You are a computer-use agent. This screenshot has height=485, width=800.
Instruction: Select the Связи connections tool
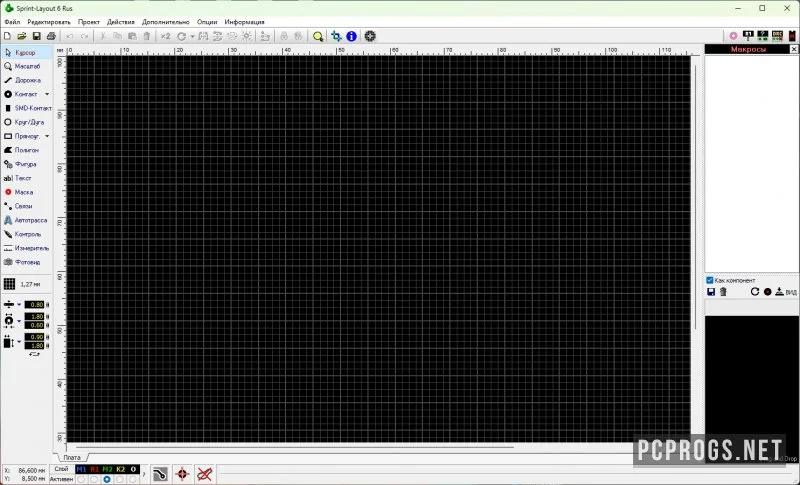[x=26, y=206]
